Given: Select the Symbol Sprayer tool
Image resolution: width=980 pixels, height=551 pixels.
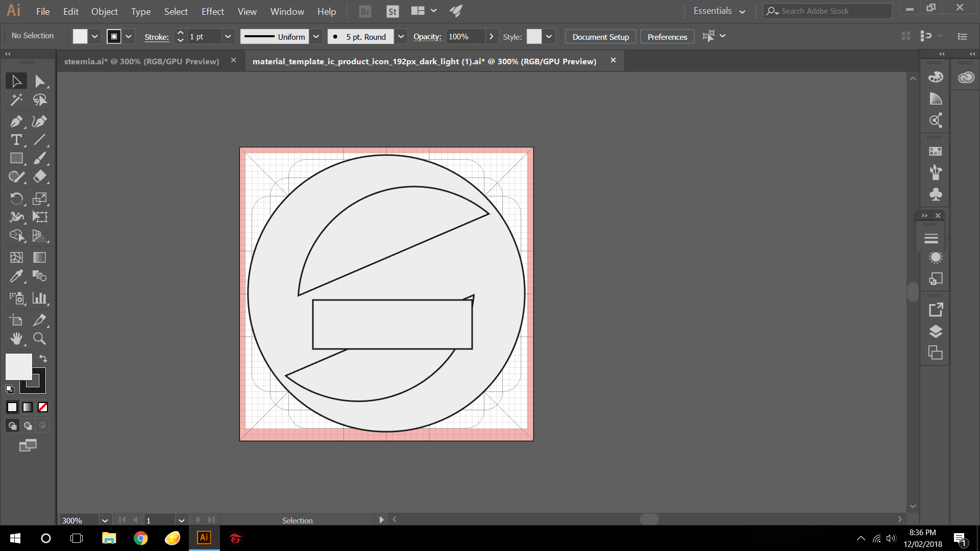Looking at the screenshot, I should tap(16, 298).
